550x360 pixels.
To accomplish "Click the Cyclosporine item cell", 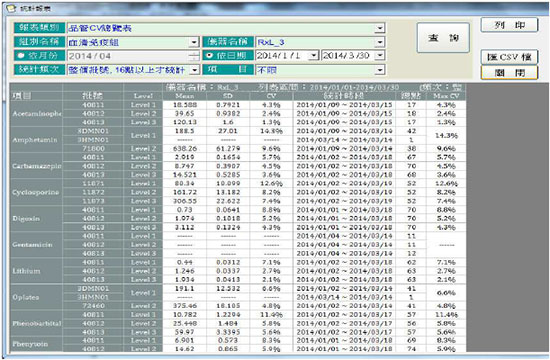I will click(37, 192).
